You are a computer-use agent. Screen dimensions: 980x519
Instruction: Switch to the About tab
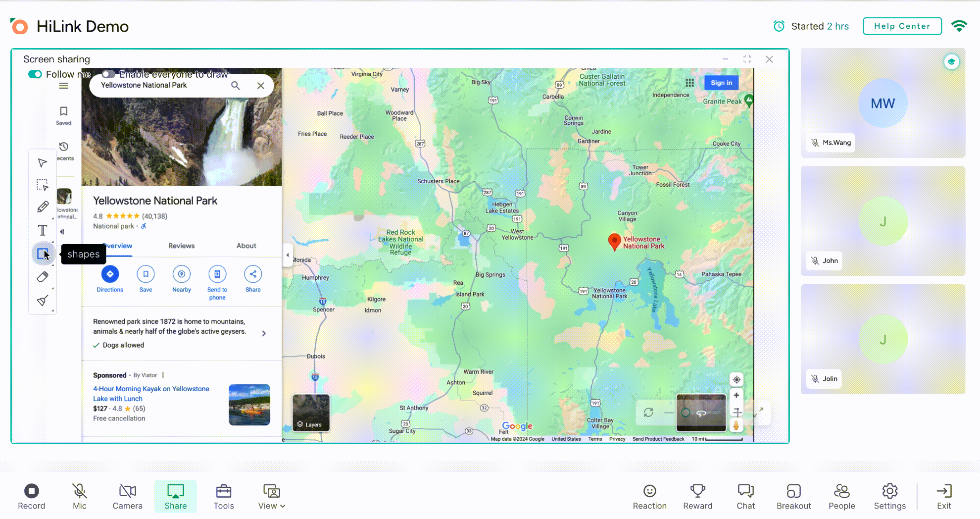(246, 246)
